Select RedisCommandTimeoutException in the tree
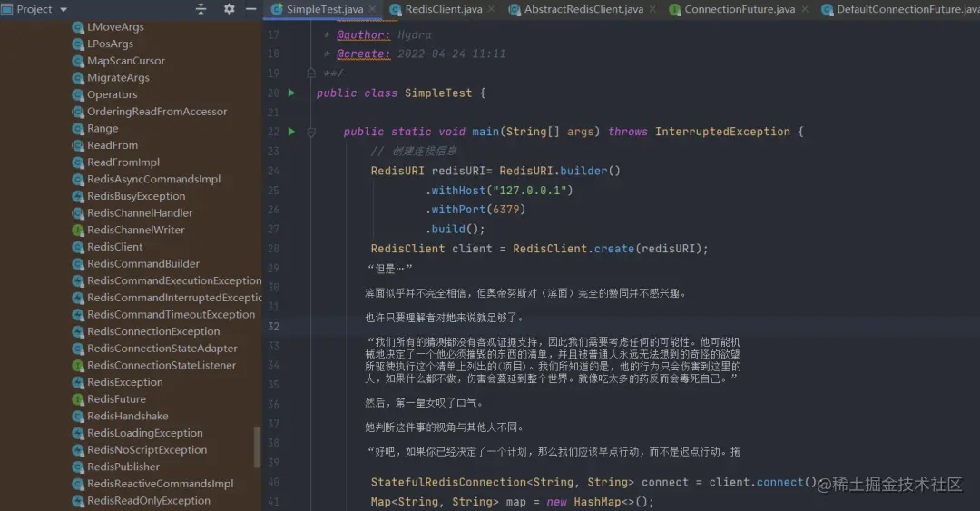Screen dimensions: 980x511 point(171,314)
